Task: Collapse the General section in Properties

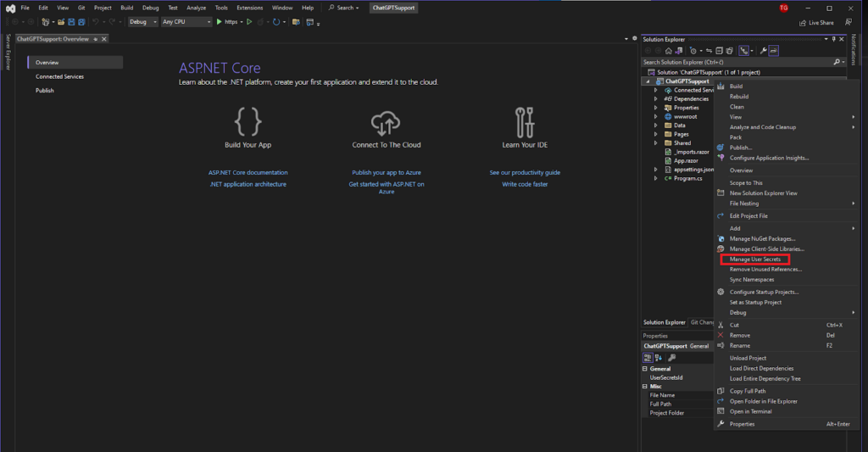Action: [644, 369]
